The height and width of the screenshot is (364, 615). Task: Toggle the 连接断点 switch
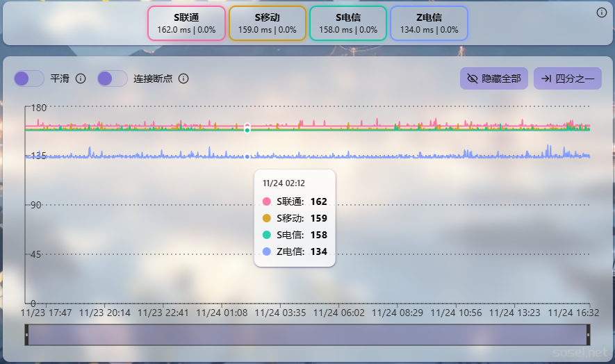click(x=112, y=78)
